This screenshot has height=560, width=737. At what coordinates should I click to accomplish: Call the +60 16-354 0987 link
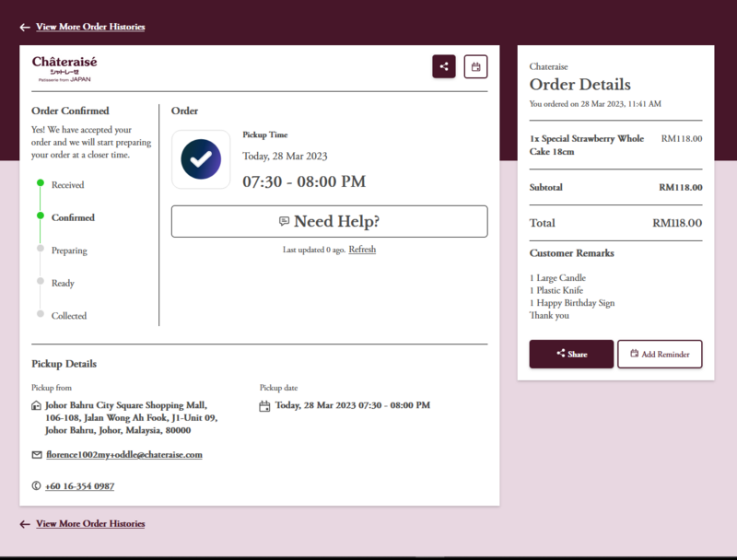point(79,486)
